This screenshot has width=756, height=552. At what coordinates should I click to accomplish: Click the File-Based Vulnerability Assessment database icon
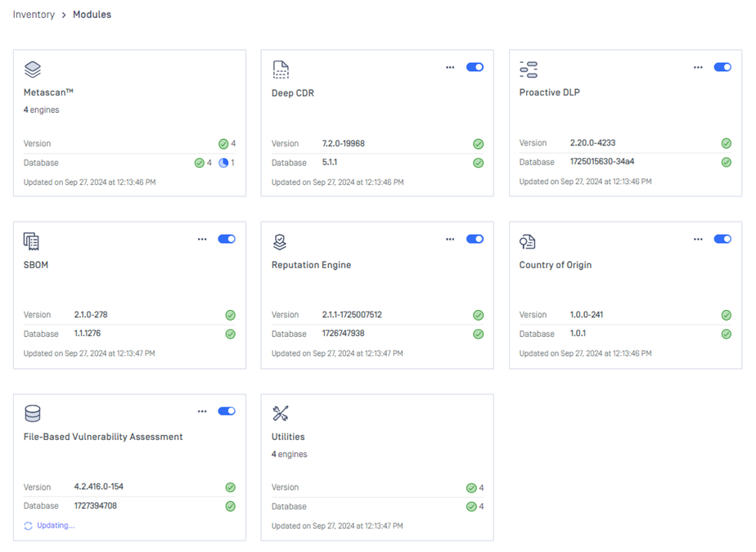(33, 413)
